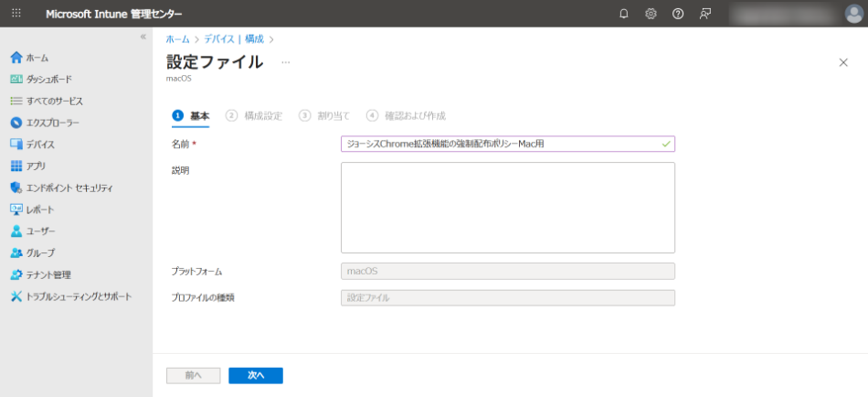Screen dimensions: 868x397
Task: Click the ホーム breadcrumb link
Action: [177, 39]
